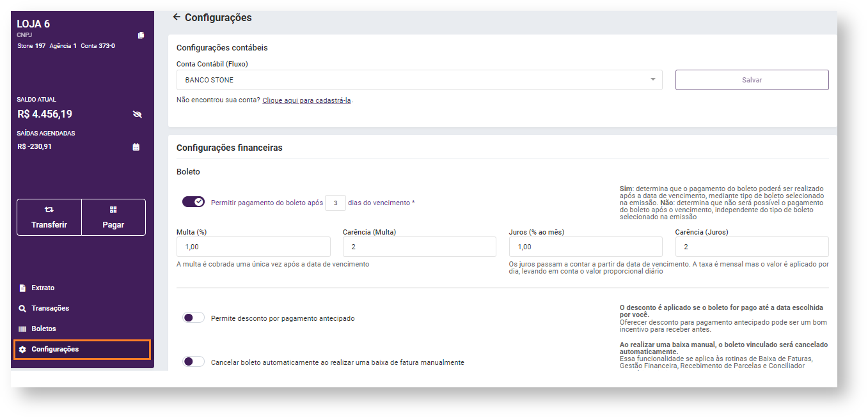Hide the current balance with eye icon

pos(136,114)
